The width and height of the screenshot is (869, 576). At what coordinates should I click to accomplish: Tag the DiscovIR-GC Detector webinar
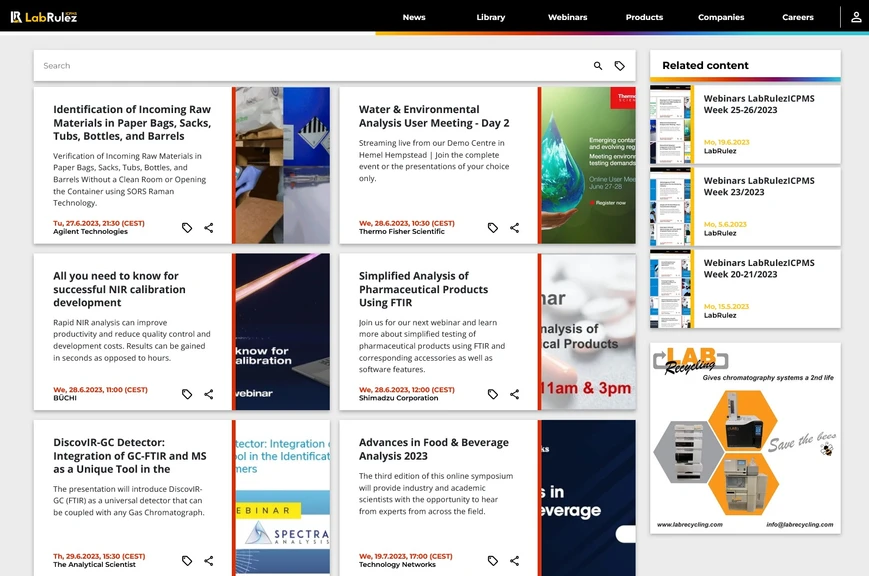click(x=187, y=561)
